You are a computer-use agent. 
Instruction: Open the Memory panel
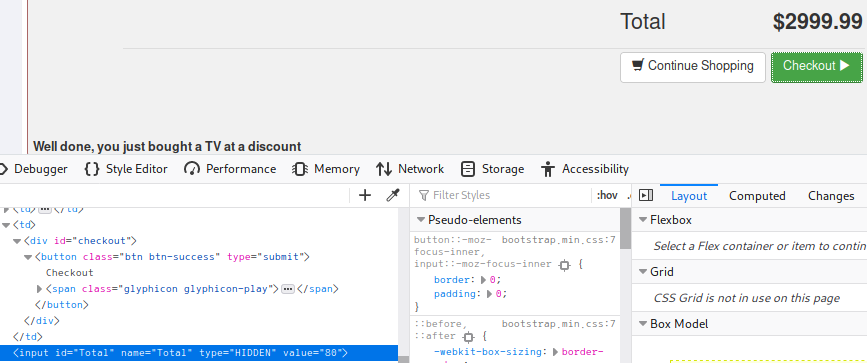pyautogui.click(x=326, y=169)
